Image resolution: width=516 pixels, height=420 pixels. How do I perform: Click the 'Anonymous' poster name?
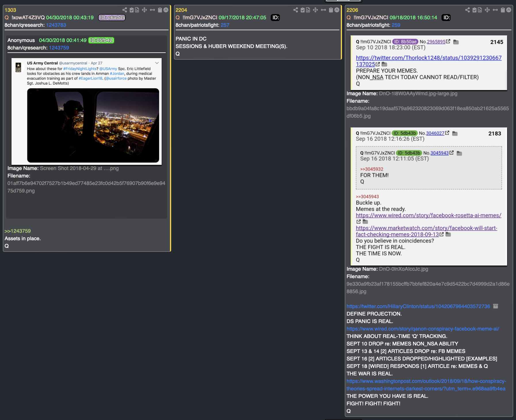click(21, 40)
